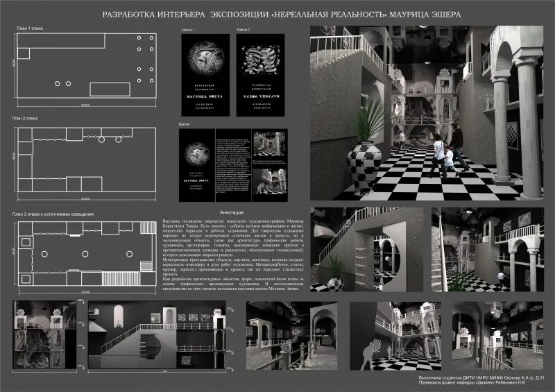
Task: Click the "МАУРИЦА ЭШЕРА" text on Афиша 1
Action: [x=205, y=96]
